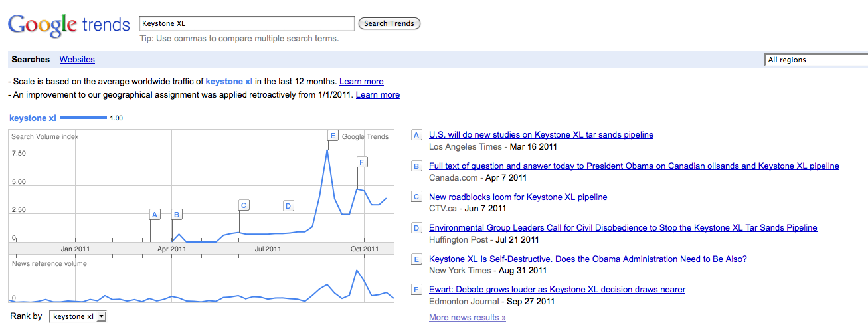Open More news results link
Viewport: 868px width, 331px height.
tap(468, 318)
